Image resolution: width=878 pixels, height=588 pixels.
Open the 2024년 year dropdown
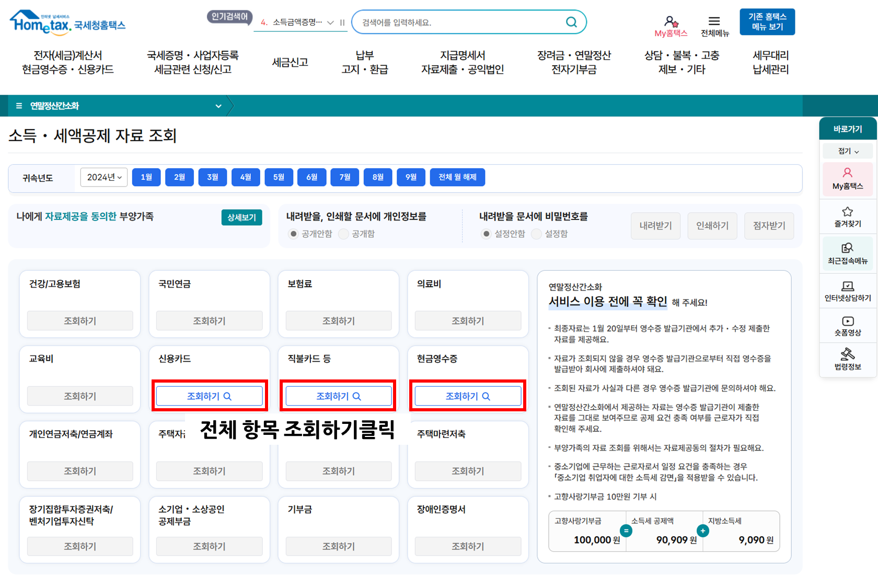(x=105, y=177)
